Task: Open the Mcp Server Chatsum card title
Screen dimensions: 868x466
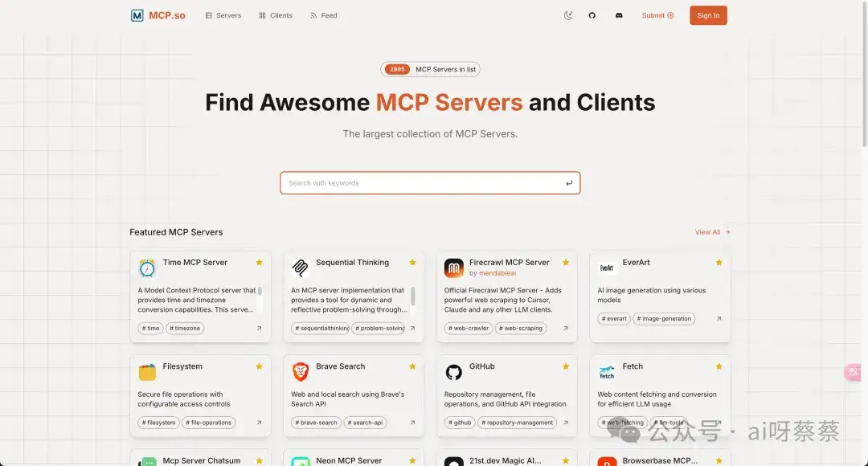Action: [x=202, y=460]
